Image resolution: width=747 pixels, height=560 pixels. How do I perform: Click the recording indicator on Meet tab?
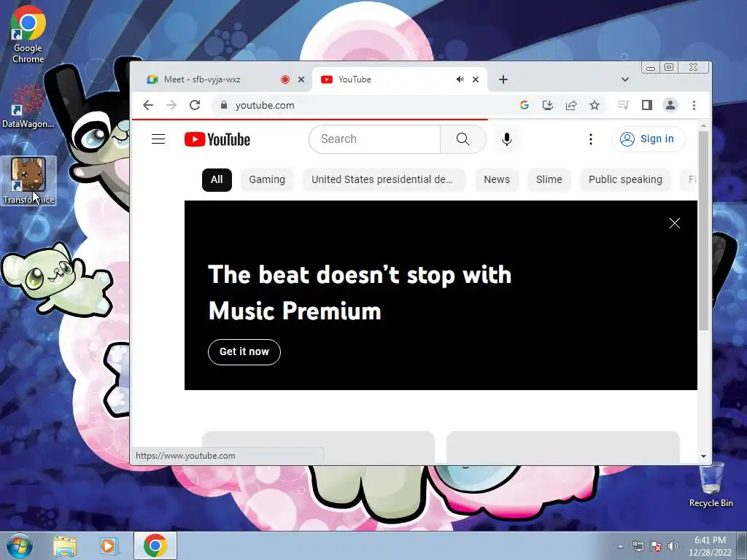(x=285, y=79)
